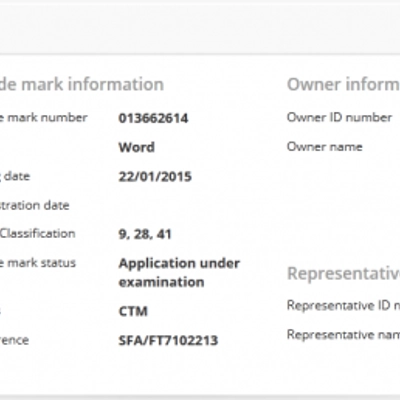Select the CTM basis value
The width and height of the screenshot is (400, 400).
[x=133, y=311]
